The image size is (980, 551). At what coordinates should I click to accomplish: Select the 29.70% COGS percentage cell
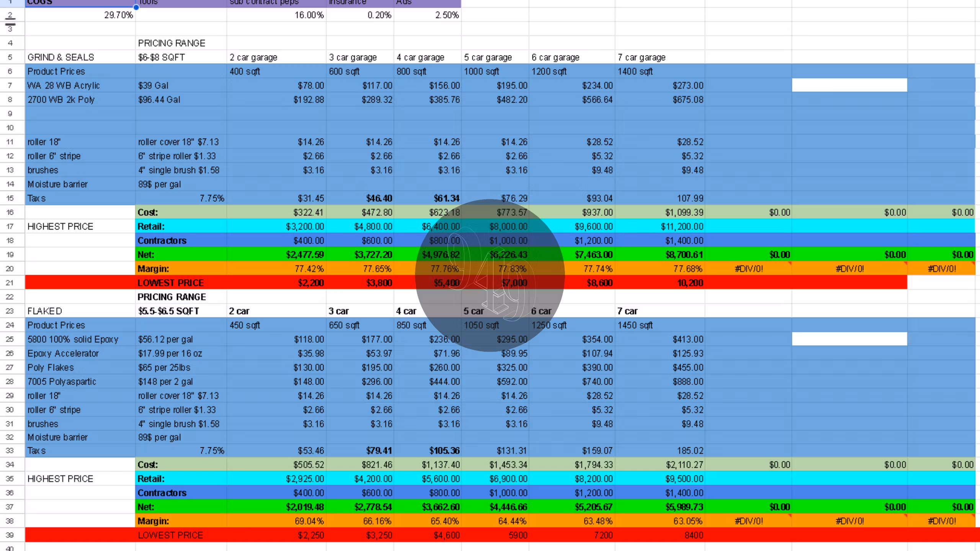point(80,15)
